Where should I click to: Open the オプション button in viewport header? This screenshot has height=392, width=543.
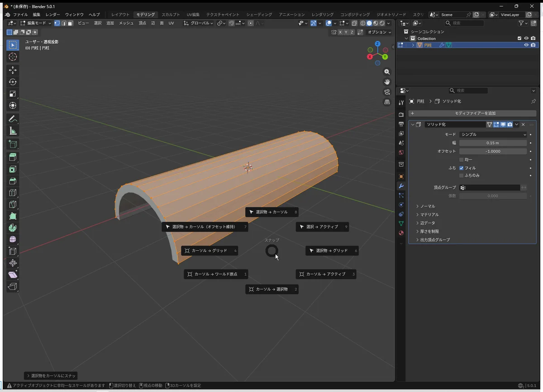(379, 32)
